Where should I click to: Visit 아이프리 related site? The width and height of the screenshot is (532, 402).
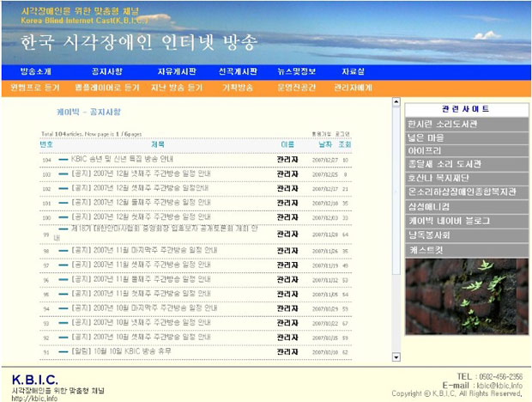(x=425, y=150)
